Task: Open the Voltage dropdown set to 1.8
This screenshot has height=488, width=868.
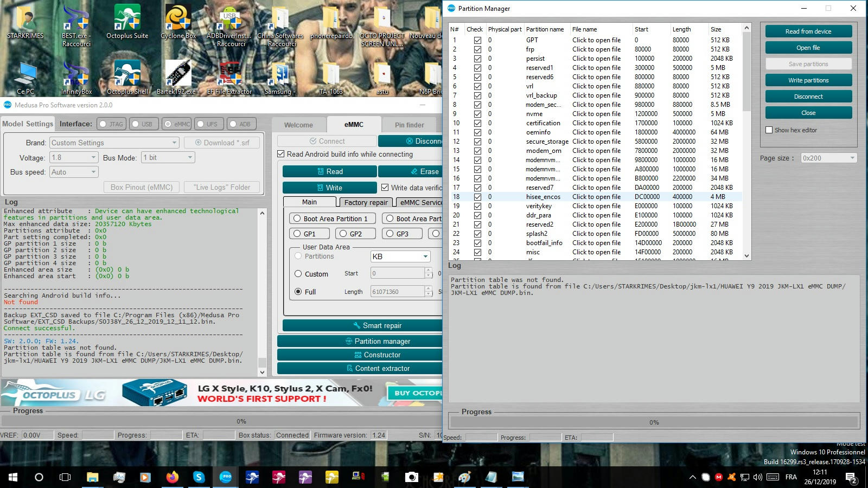Action: (74, 157)
